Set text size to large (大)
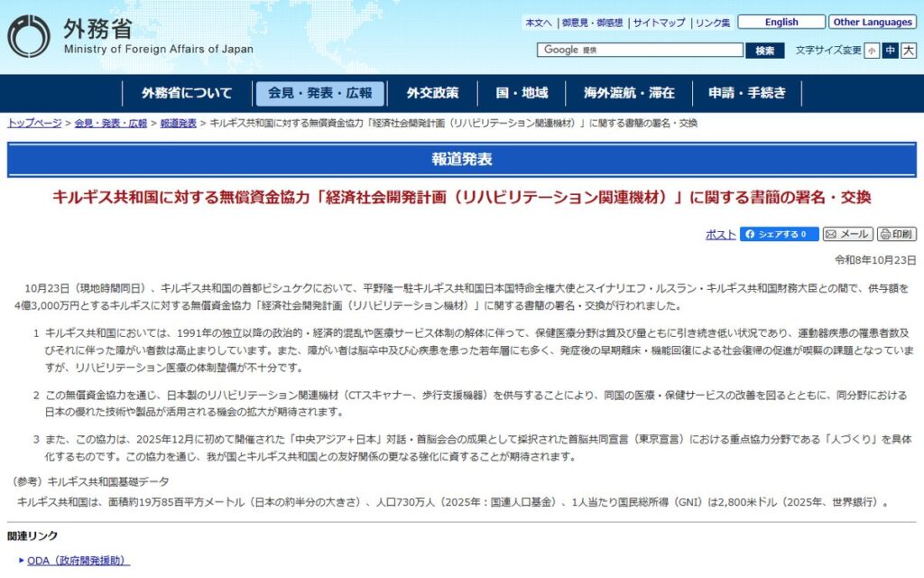This screenshot has height=578, width=924. (x=909, y=51)
